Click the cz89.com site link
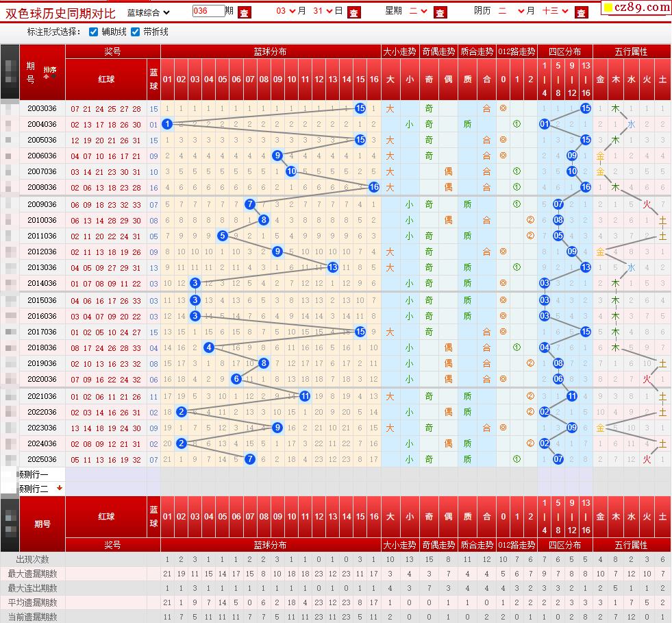 coord(637,8)
